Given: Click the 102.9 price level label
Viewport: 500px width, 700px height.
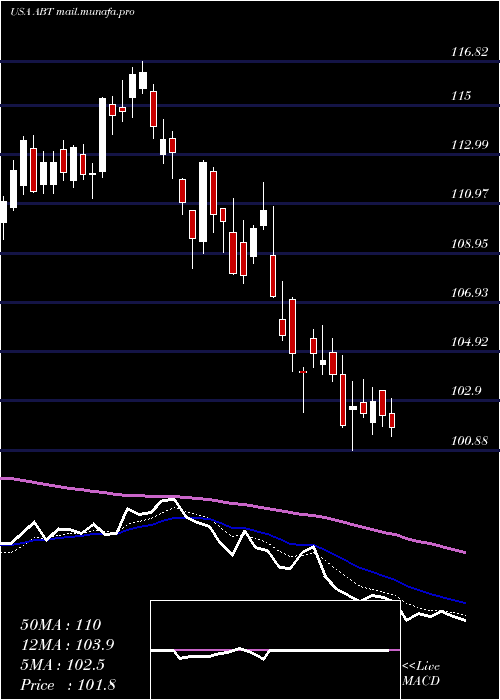Looking at the screenshot, I should coord(466,392).
